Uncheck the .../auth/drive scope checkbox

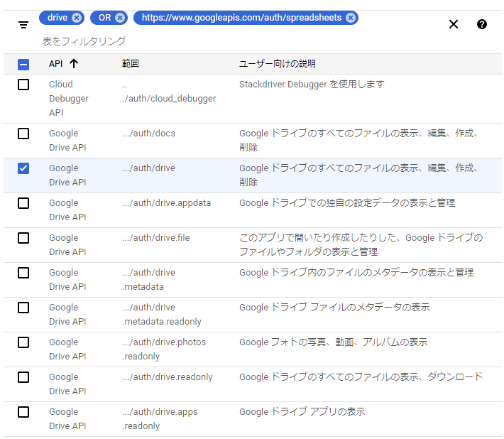point(23,168)
